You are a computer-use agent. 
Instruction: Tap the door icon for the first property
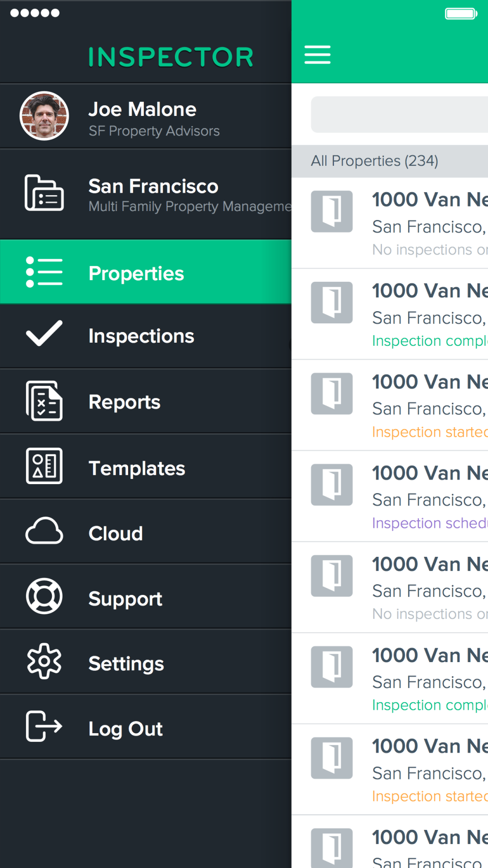click(331, 211)
